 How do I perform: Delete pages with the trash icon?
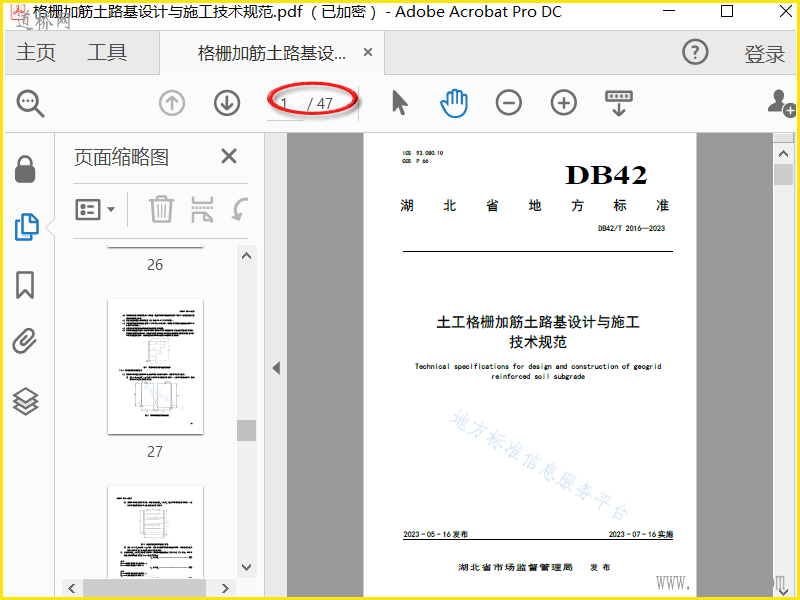point(161,209)
